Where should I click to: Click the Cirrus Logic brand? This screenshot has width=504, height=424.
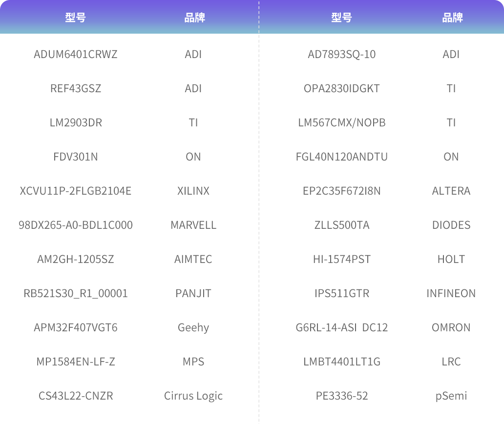click(x=193, y=396)
